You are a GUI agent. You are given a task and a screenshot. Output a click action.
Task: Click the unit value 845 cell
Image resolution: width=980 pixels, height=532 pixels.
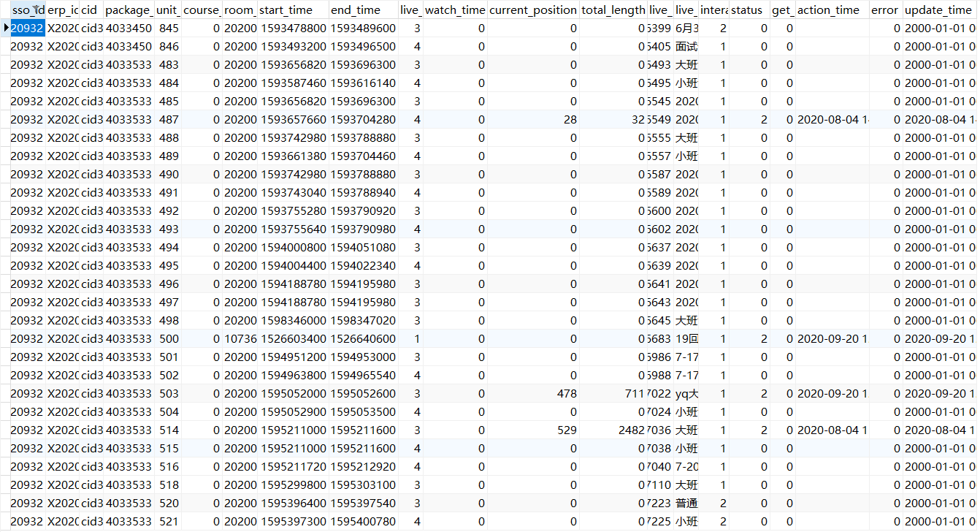(x=167, y=28)
